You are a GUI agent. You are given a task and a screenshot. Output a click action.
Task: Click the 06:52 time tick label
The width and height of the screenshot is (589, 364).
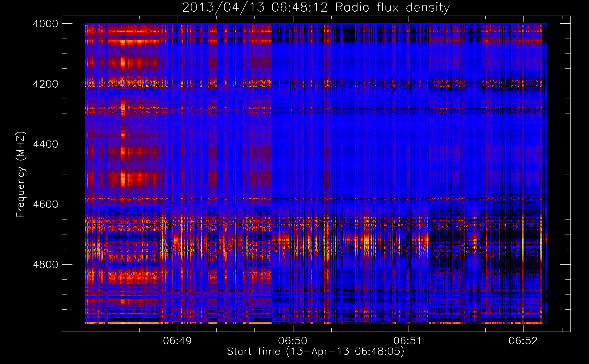(x=523, y=341)
